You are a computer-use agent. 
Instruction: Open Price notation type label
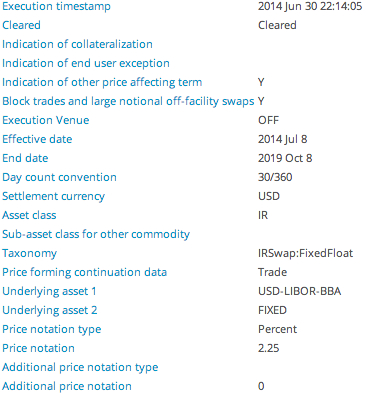pyautogui.click(x=52, y=329)
